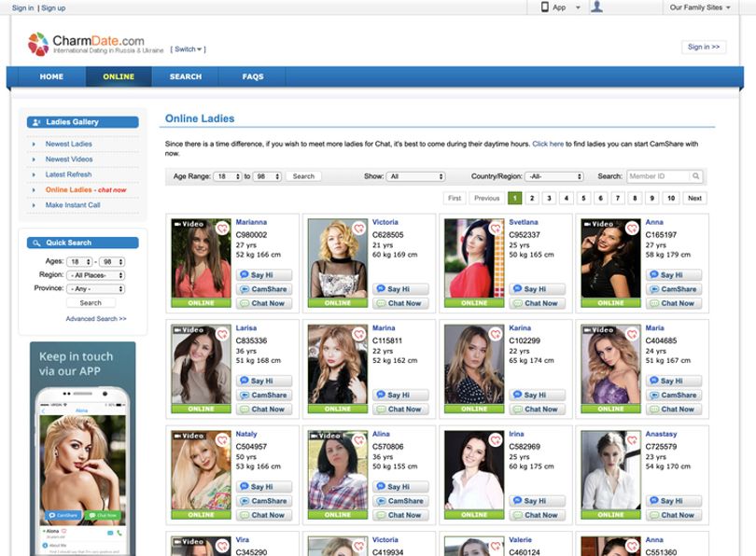Open the FAQS tab
756x556 pixels.
[x=253, y=76]
